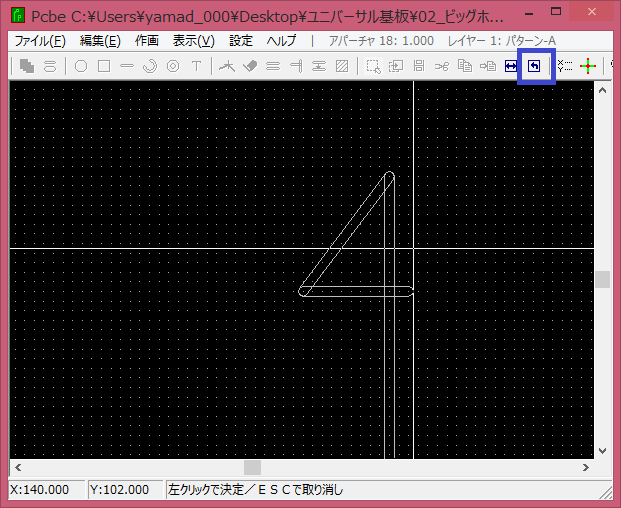Image resolution: width=621 pixels, height=508 pixels.
Task: Click the vertical scrollbar up arrow
Action: (x=602, y=90)
